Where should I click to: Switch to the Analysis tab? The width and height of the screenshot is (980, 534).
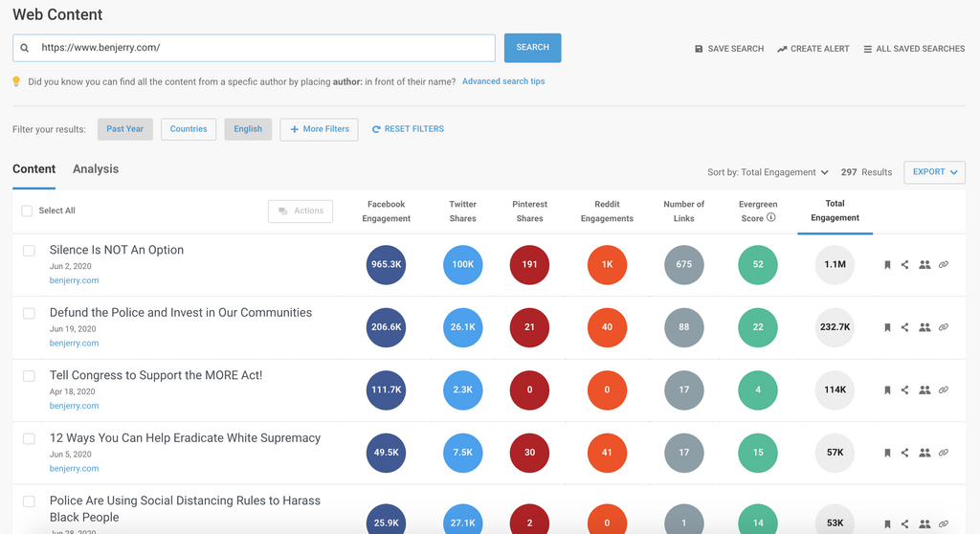pyautogui.click(x=96, y=169)
